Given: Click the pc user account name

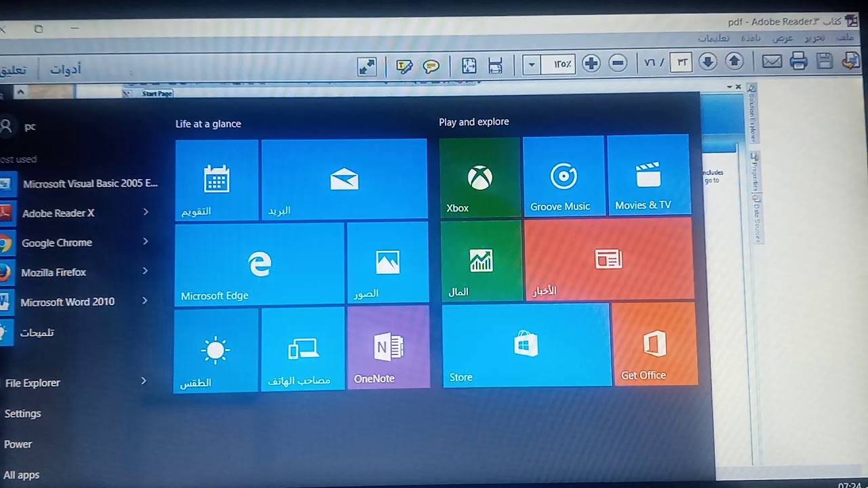Looking at the screenshot, I should tap(30, 126).
